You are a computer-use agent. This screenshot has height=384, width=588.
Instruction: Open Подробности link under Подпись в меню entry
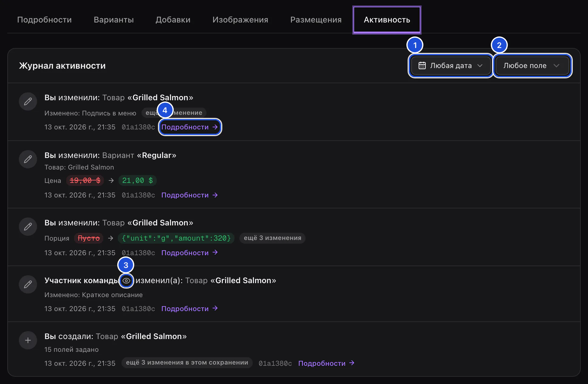(x=190, y=127)
